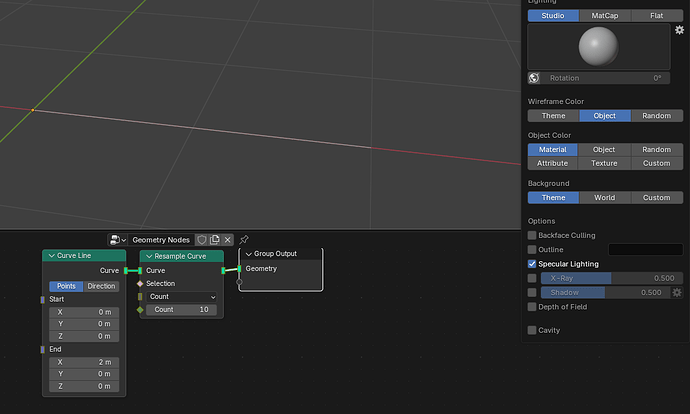Click the empty Group Output virtual socket
690x414 pixels.
[239, 282]
